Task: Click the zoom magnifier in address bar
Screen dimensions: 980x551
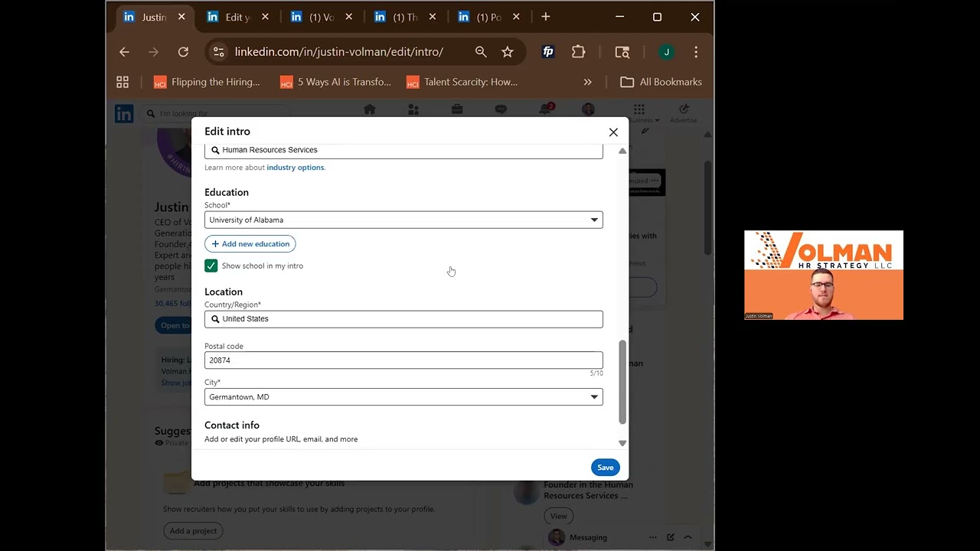Action: point(481,52)
